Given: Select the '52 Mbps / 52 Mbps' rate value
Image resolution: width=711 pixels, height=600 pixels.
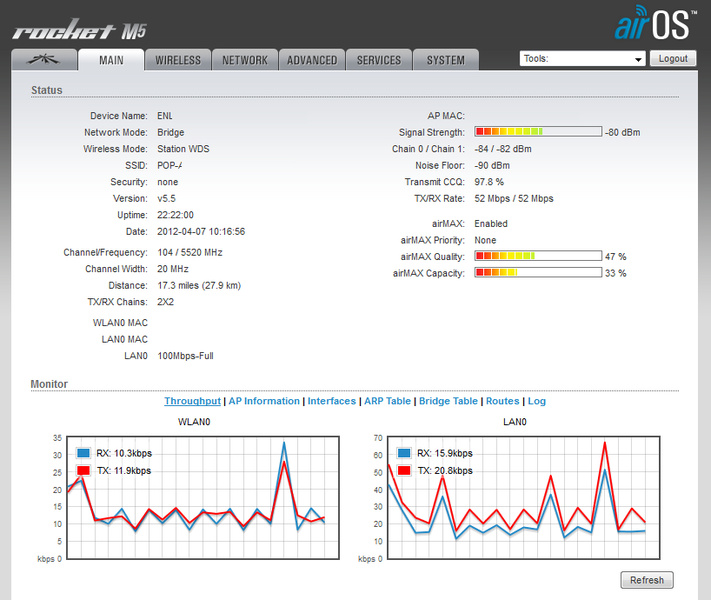Looking at the screenshot, I should pyautogui.click(x=514, y=199).
